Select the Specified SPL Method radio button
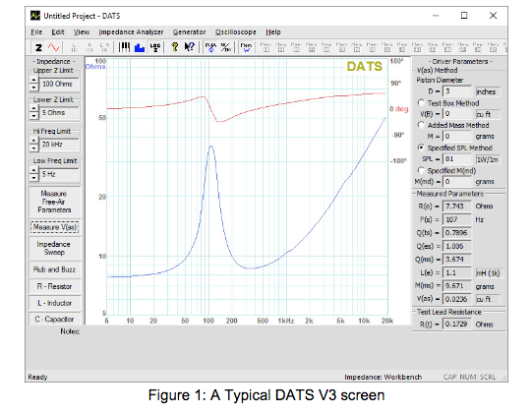Screen dimensions: 532x414 421,148
